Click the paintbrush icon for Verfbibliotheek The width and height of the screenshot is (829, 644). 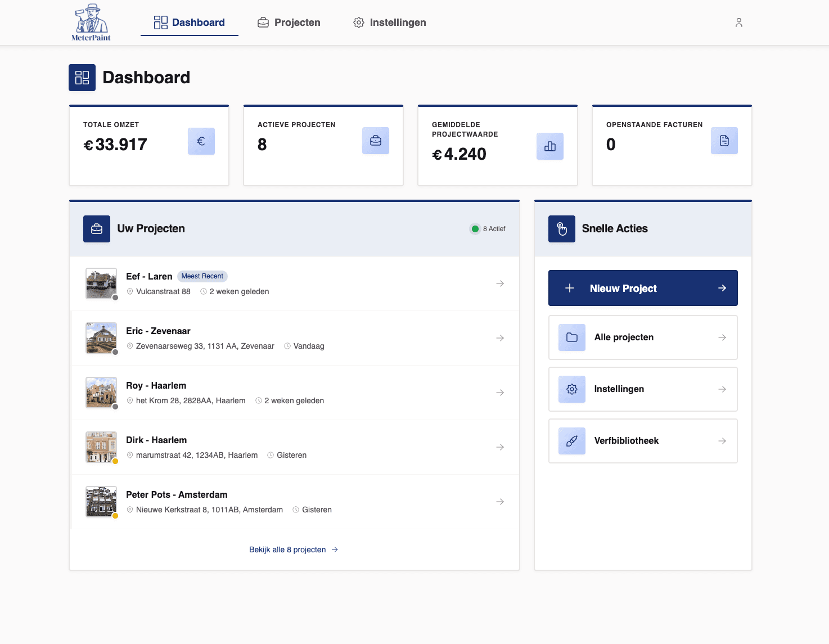click(x=571, y=441)
